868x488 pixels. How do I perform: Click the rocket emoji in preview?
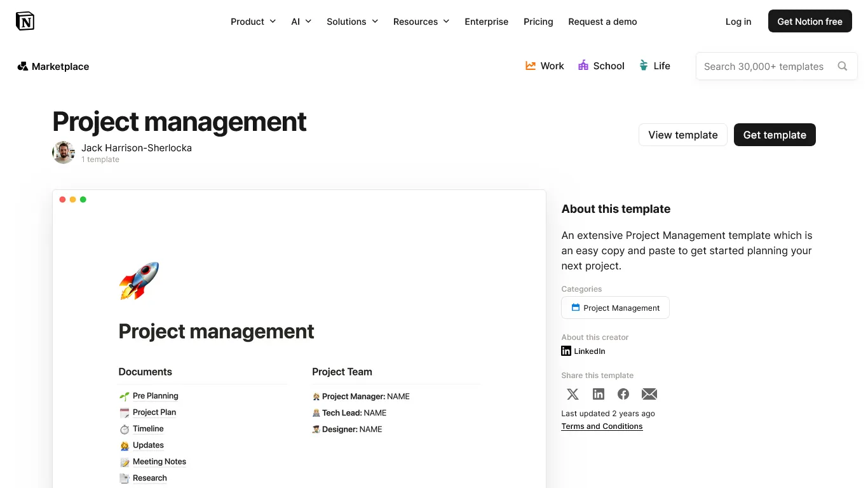tap(139, 280)
